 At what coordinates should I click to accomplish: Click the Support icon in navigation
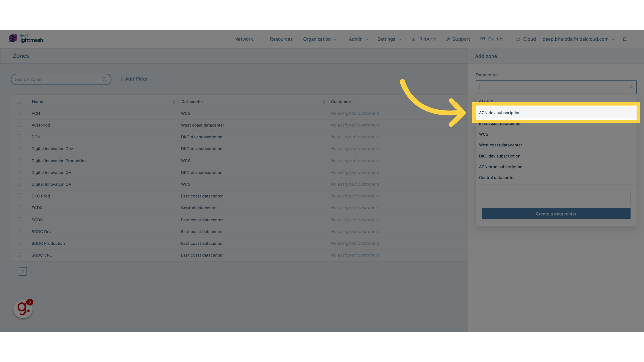(448, 39)
